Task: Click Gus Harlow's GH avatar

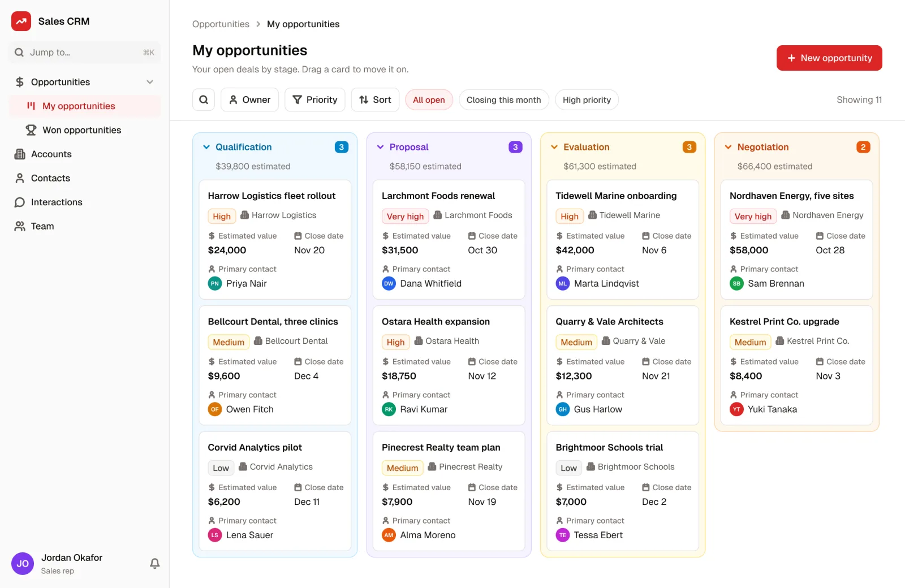Action: (562, 409)
